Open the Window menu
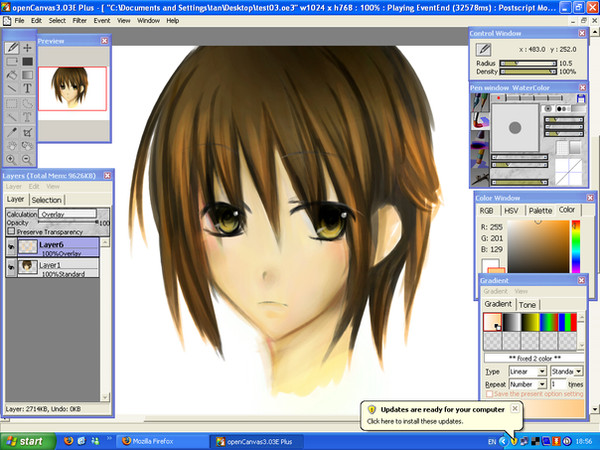Image resolution: width=600 pixels, height=450 pixels. [x=148, y=21]
